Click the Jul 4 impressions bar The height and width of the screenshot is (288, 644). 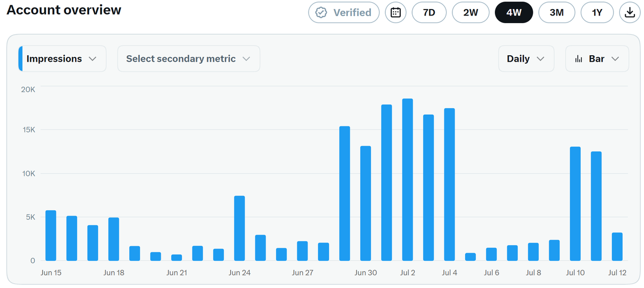click(449, 184)
